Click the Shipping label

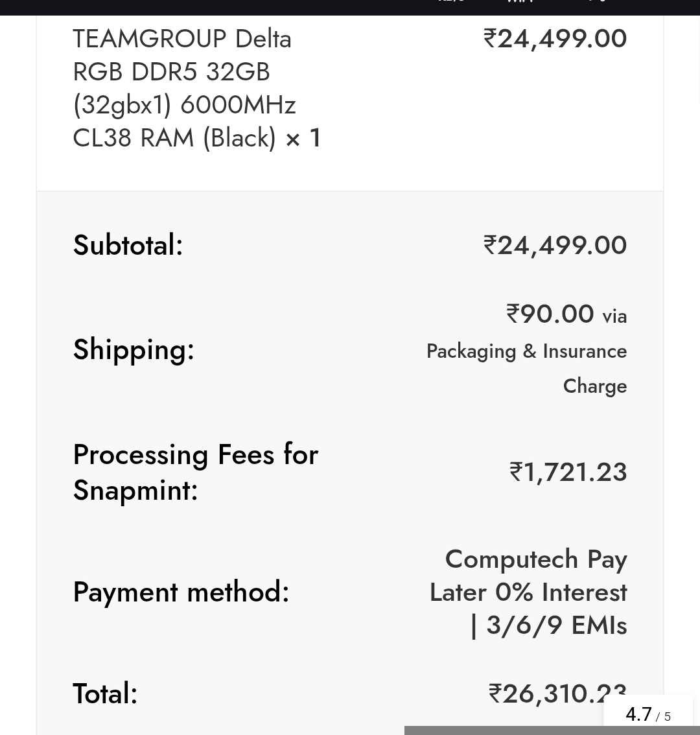pos(134,349)
